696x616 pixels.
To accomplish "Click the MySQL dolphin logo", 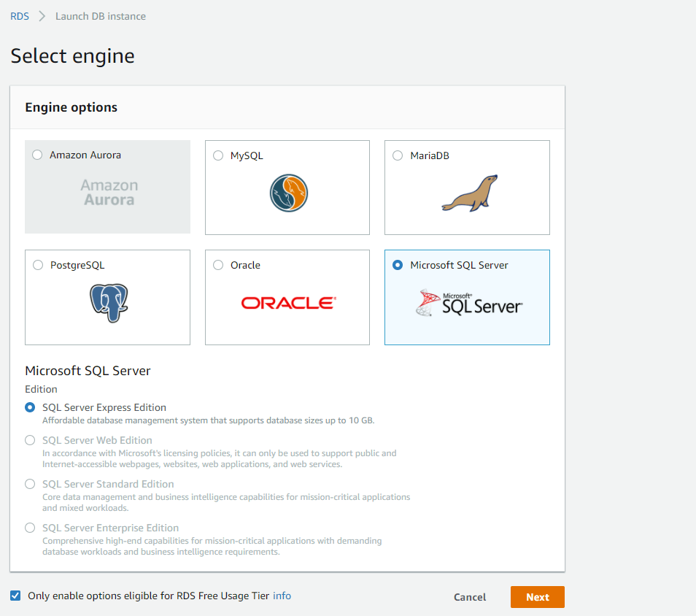I will pyautogui.click(x=288, y=193).
